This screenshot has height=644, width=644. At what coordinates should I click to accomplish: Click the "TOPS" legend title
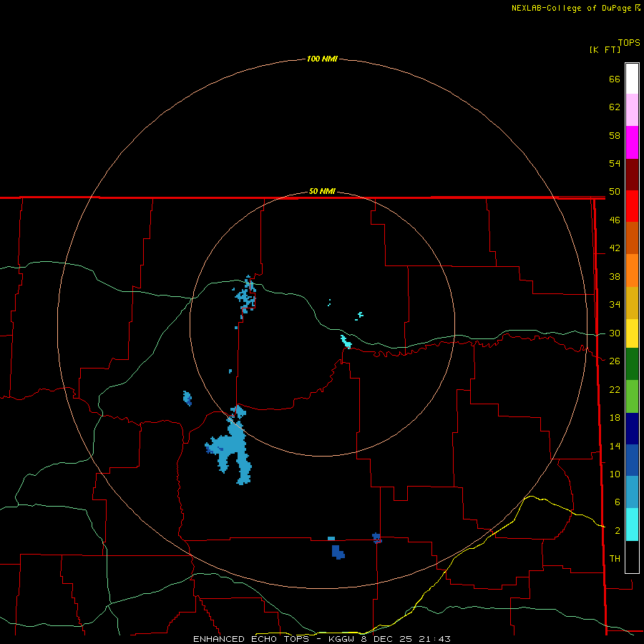[629, 43]
